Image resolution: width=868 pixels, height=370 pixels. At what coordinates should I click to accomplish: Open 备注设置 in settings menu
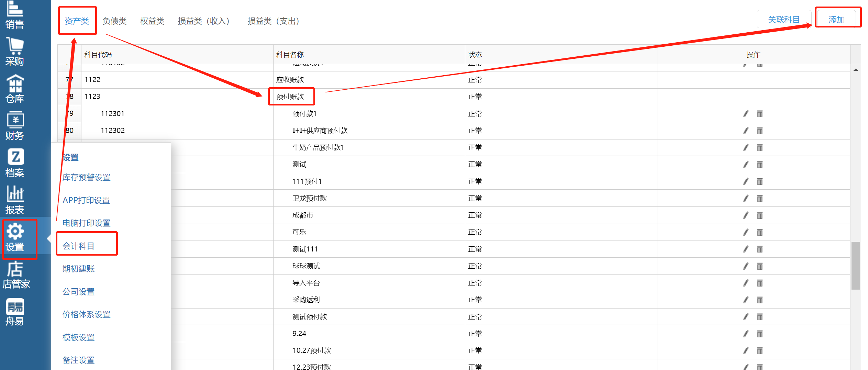point(78,360)
